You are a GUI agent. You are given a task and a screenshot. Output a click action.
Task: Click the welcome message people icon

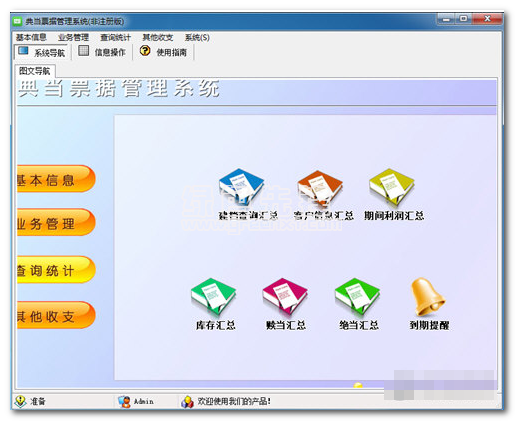187,401
